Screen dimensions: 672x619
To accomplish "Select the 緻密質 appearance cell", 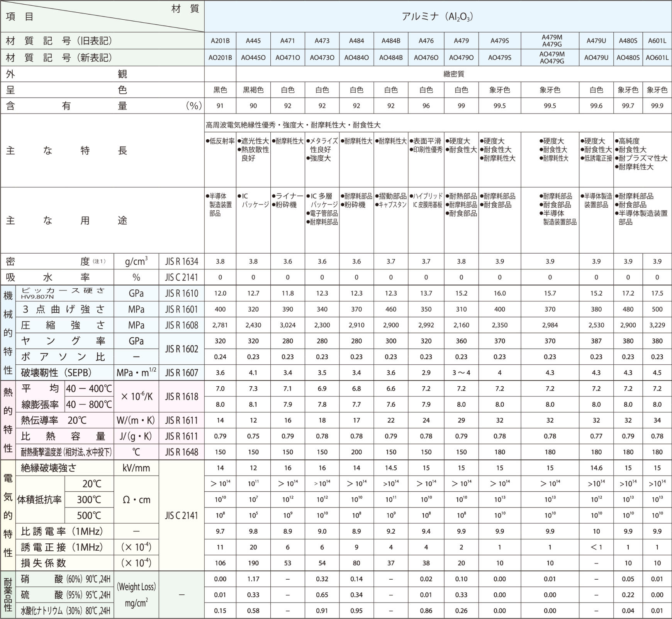I will click(454, 74).
